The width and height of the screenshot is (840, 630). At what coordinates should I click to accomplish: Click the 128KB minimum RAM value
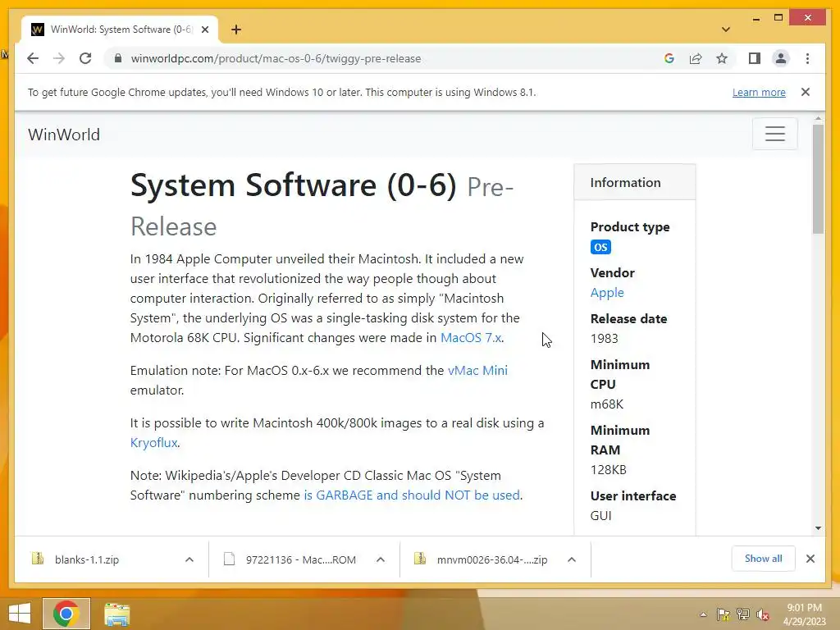[x=608, y=470]
